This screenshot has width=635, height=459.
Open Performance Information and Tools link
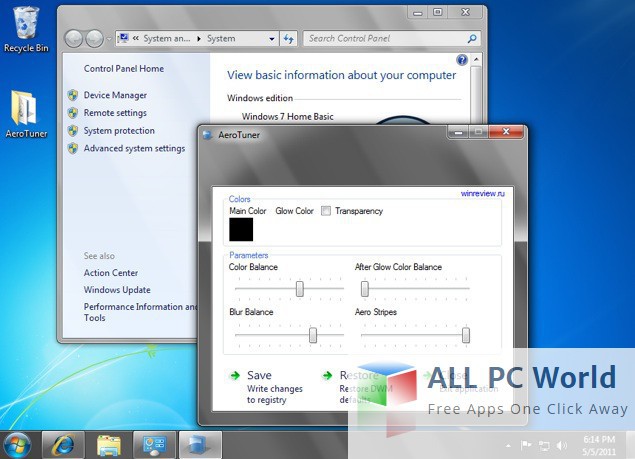140,312
